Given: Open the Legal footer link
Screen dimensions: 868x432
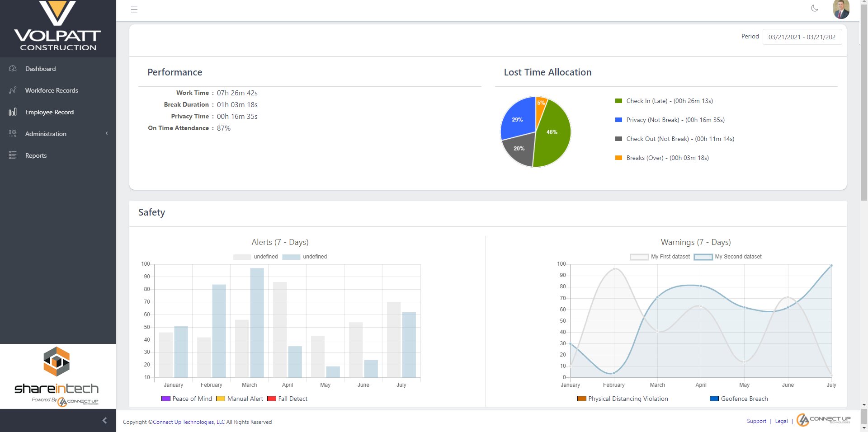Looking at the screenshot, I should [x=781, y=421].
